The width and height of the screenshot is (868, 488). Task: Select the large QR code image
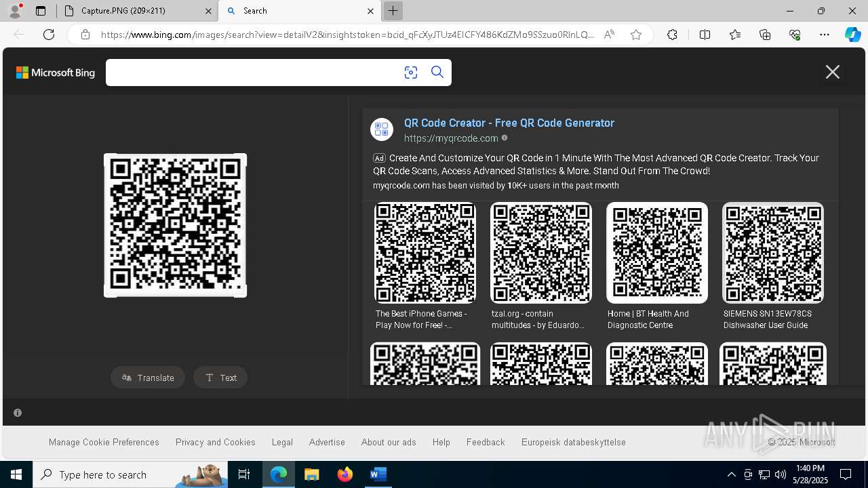click(x=175, y=225)
